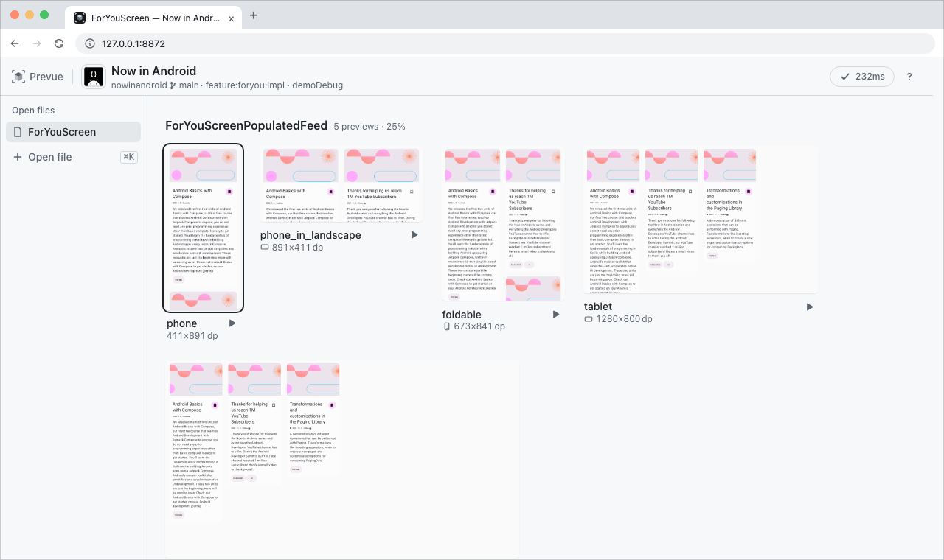This screenshot has height=560, width=944.
Task: Click the browser back arrow
Action: coord(15,43)
